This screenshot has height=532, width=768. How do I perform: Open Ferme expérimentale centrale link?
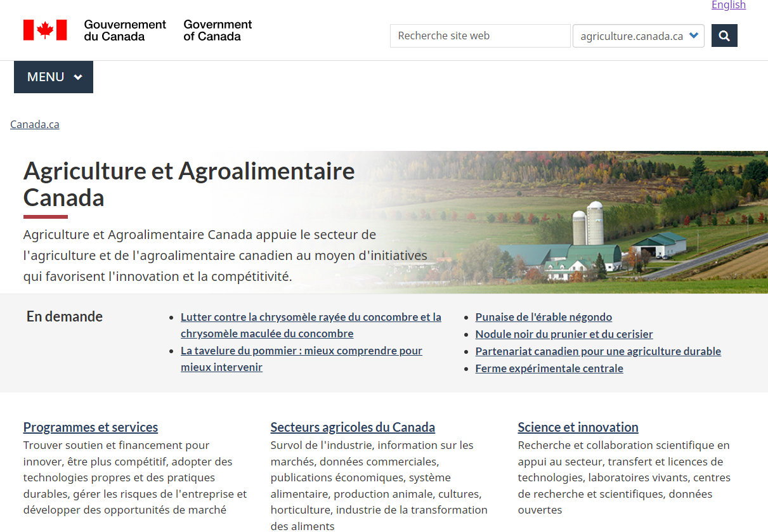pyautogui.click(x=549, y=368)
